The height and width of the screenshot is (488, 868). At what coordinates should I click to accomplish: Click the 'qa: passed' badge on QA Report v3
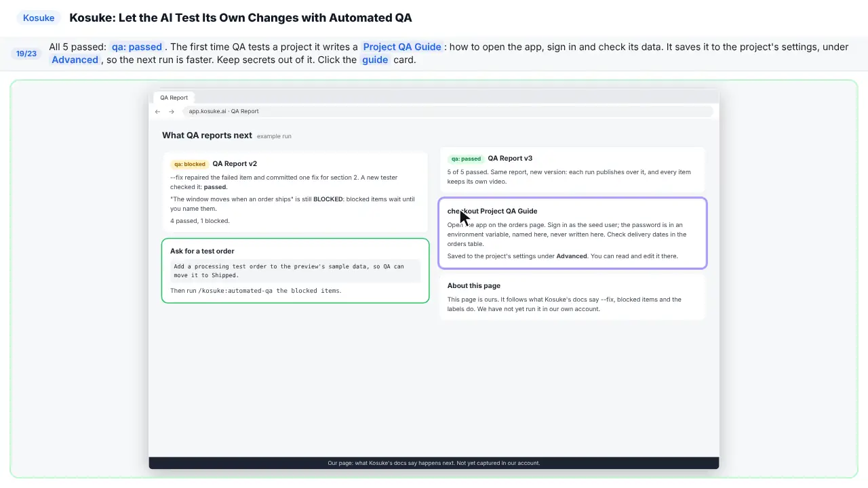click(x=466, y=159)
